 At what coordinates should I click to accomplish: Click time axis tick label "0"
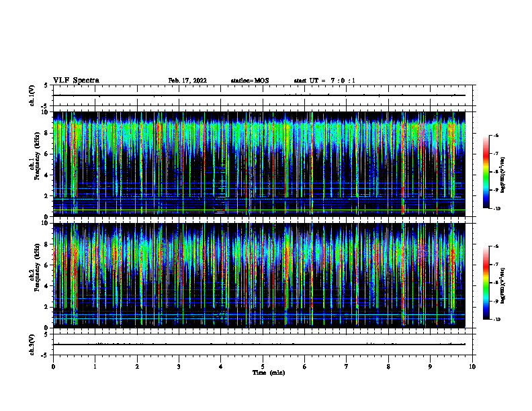(53, 367)
